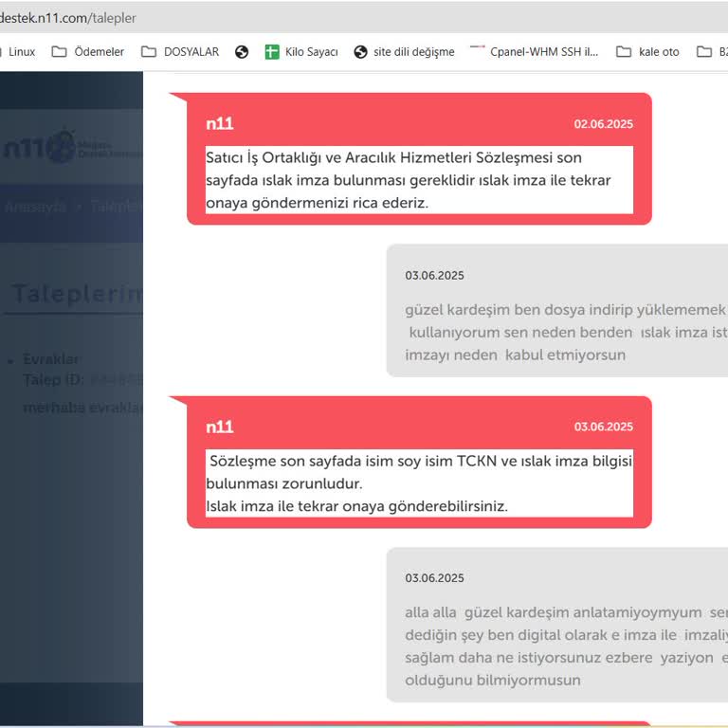Image resolution: width=728 pixels, height=728 pixels.
Task: Open the DOSYALAR bookmarks folder icon
Action: tap(149, 51)
